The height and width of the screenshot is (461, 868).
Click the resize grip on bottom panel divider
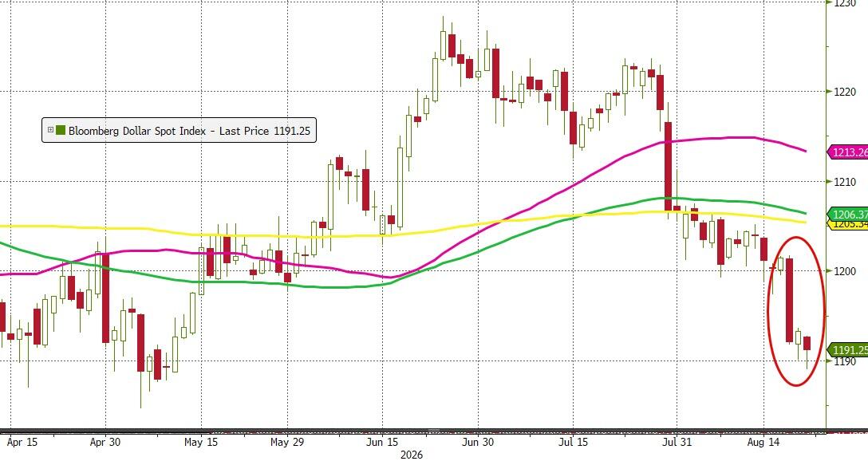pyautogui.click(x=433, y=430)
